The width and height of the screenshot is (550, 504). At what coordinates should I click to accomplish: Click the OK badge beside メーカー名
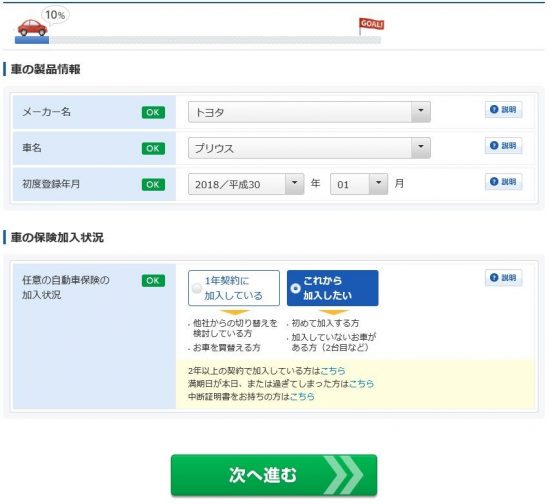[x=153, y=113]
